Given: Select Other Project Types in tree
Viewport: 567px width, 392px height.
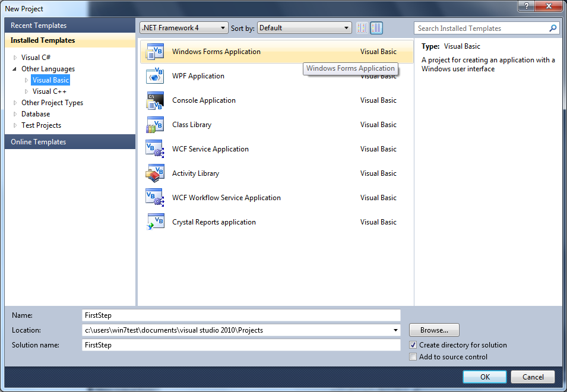Looking at the screenshot, I should (52, 103).
